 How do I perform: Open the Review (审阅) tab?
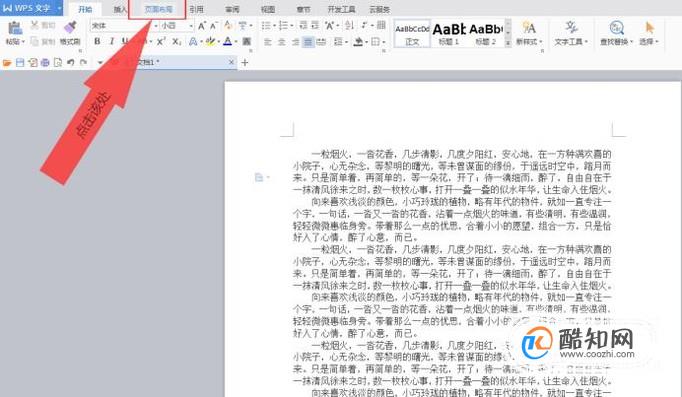tap(232, 9)
